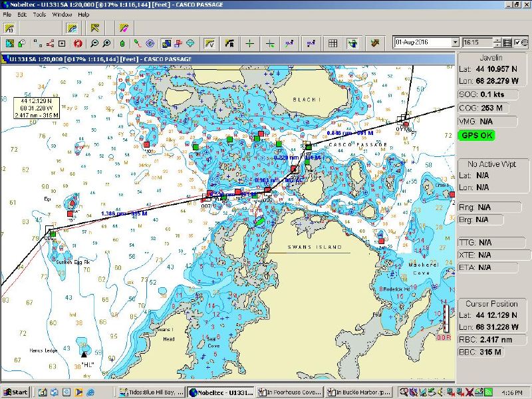Click the green crosshair cursor icon
Screen dimensions: 532x399
249,43
